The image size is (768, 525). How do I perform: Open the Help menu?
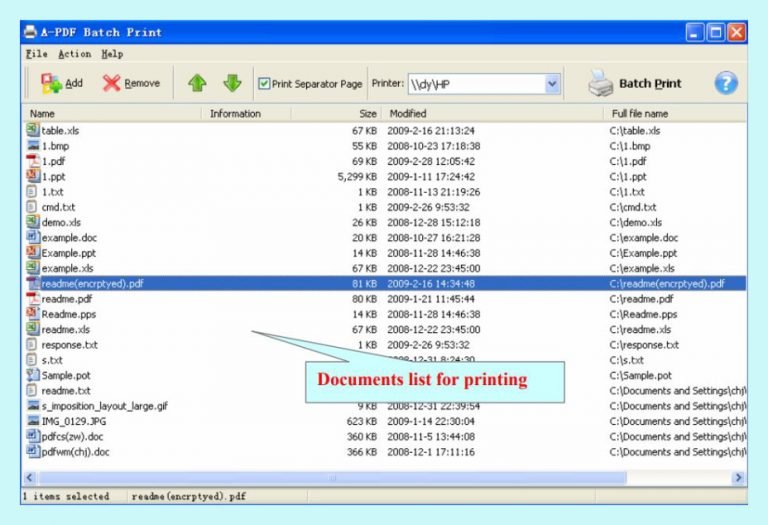click(x=112, y=54)
